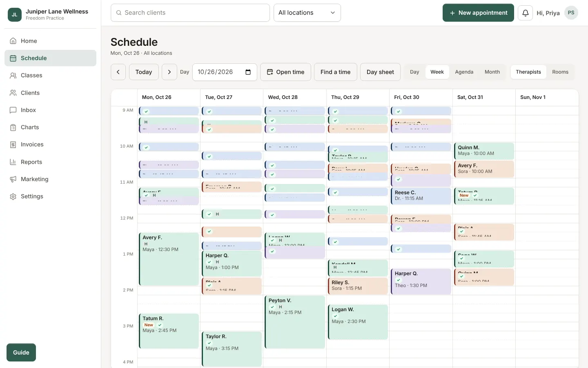588x368 pixels.
Task: Click the Wed, Oct 28 column header
Action: point(295,97)
